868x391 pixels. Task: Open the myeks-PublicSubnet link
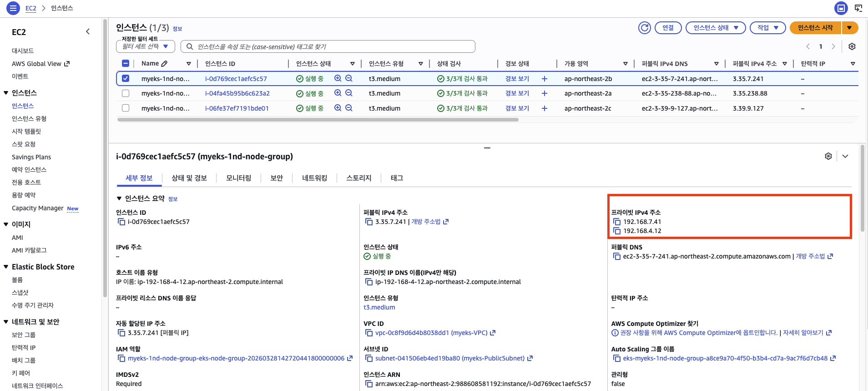[x=454, y=358]
